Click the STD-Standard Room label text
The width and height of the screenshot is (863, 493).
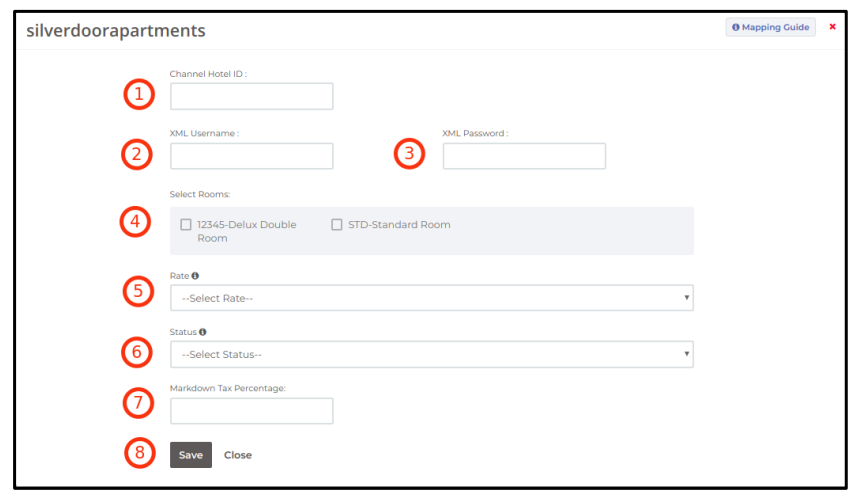pyautogui.click(x=399, y=224)
